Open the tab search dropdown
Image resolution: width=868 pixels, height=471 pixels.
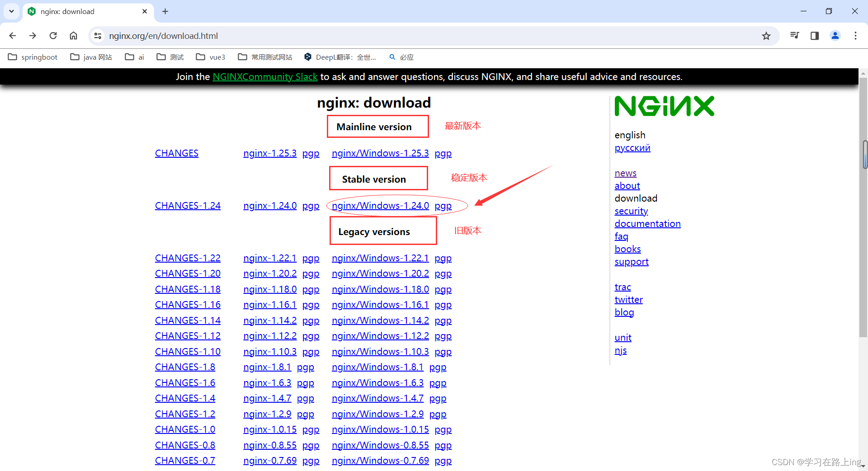[x=11, y=11]
